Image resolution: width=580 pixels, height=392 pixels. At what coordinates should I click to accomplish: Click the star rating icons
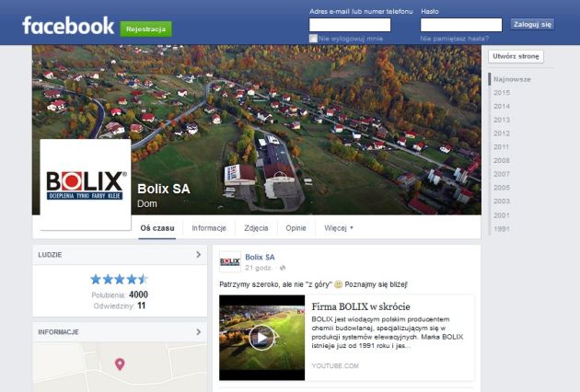[x=119, y=279]
